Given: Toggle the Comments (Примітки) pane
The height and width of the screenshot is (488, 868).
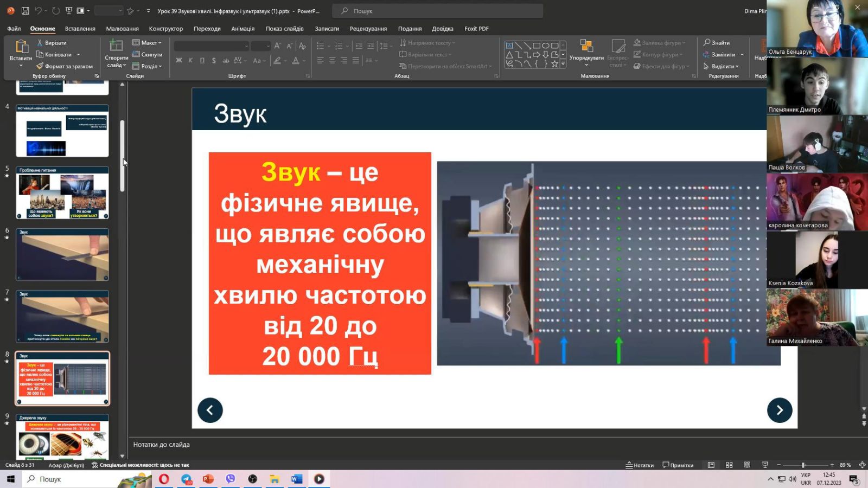Looking at the screenshot, I should (678, 465).
